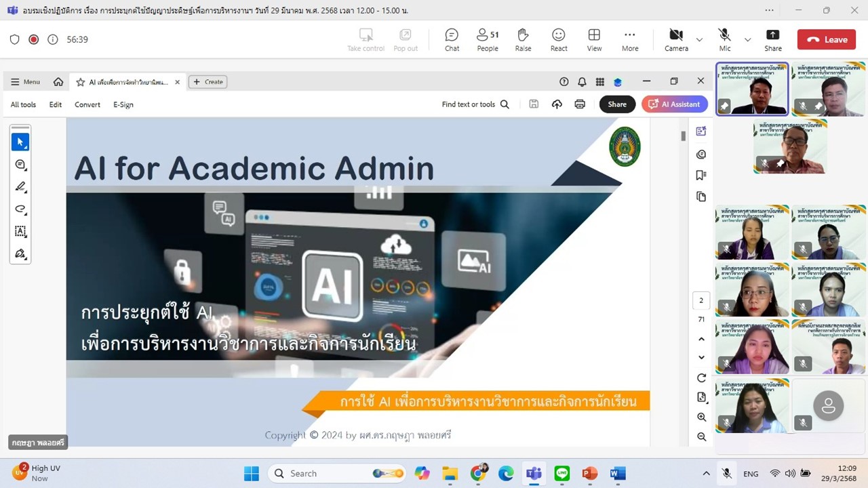
Task: Zoom in on the PDF page
Action: 701,417
